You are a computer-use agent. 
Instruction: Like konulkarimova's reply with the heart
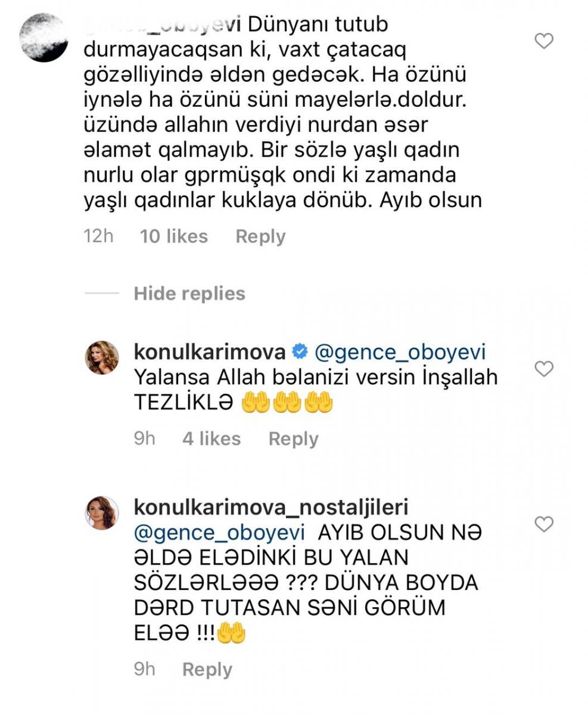(x=544, y=369)
